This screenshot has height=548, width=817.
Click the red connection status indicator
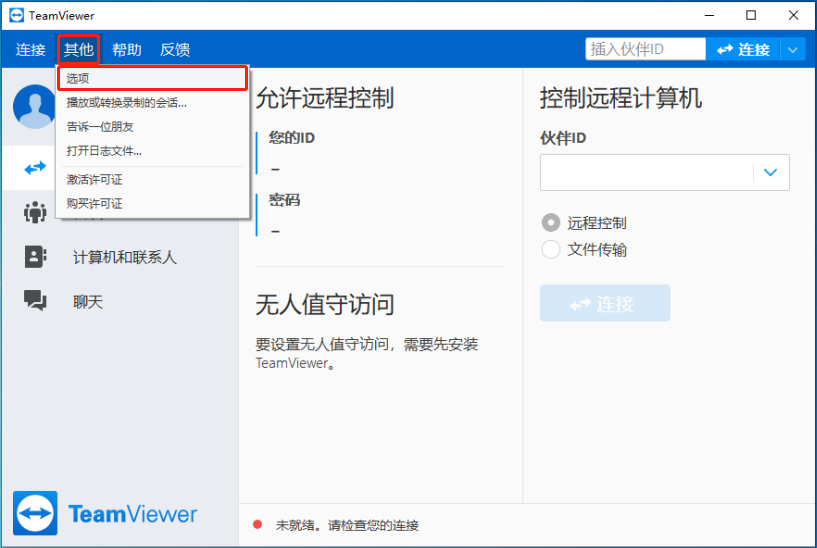(257, 525)
